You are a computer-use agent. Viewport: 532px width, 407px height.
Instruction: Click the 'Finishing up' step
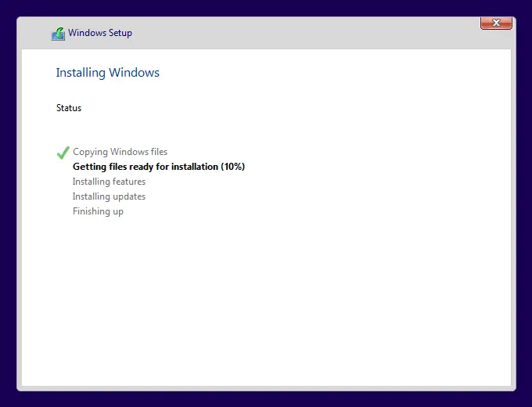98,211
